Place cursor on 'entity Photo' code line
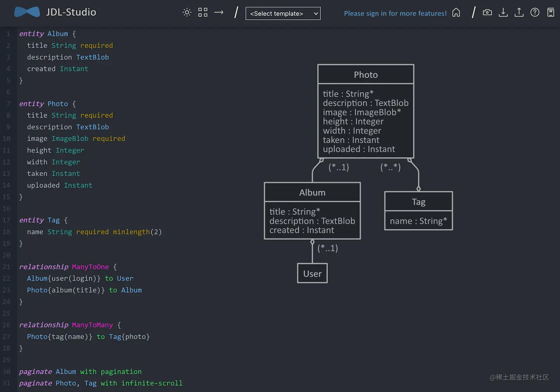Viewport: 560px width, 392px height. pyautogui.click(x=47, y=104)
